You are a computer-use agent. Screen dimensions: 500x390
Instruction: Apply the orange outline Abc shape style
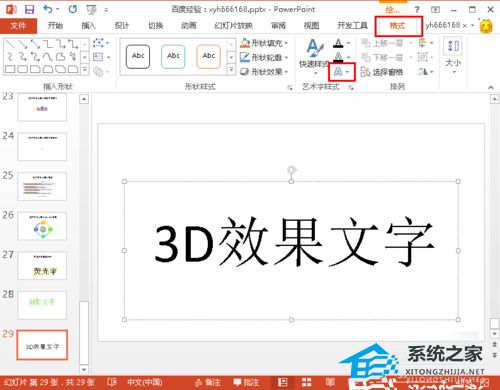click(209, 56)
